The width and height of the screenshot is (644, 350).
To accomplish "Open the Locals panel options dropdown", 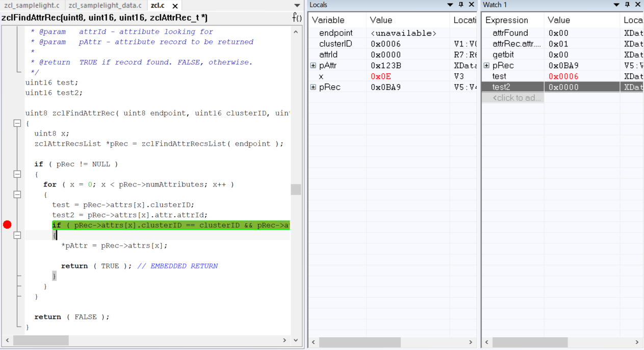I will click(x=450, y=5).
